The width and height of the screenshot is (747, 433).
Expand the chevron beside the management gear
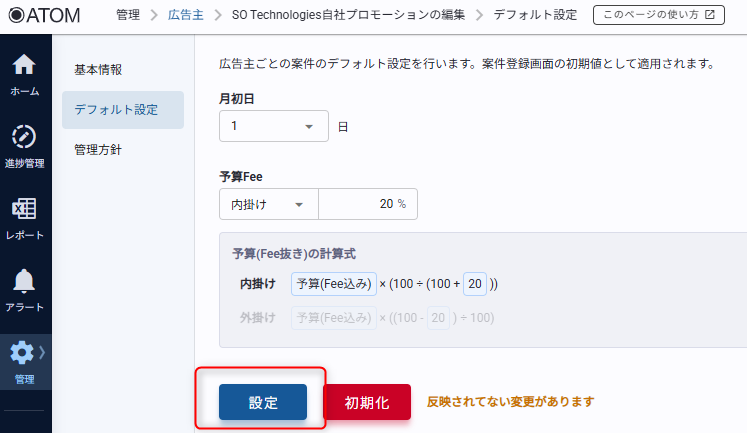(x=42, y=352)
